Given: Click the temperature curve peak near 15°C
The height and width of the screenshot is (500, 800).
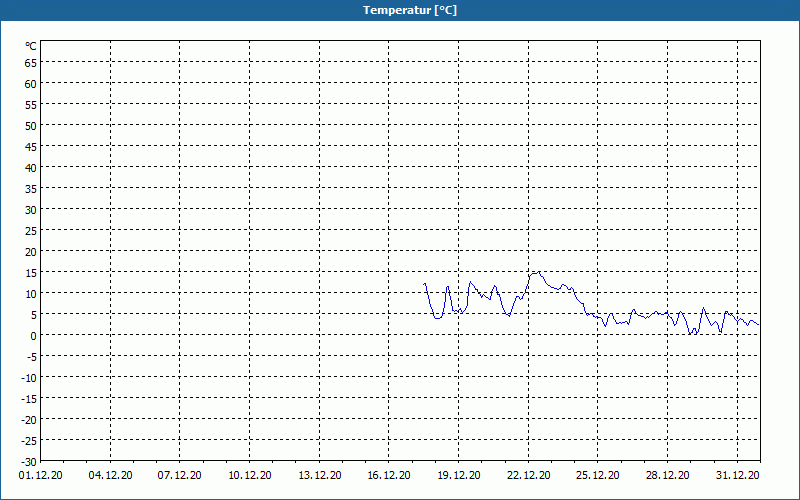Looking at the screenshot, I should coord(538,272).
